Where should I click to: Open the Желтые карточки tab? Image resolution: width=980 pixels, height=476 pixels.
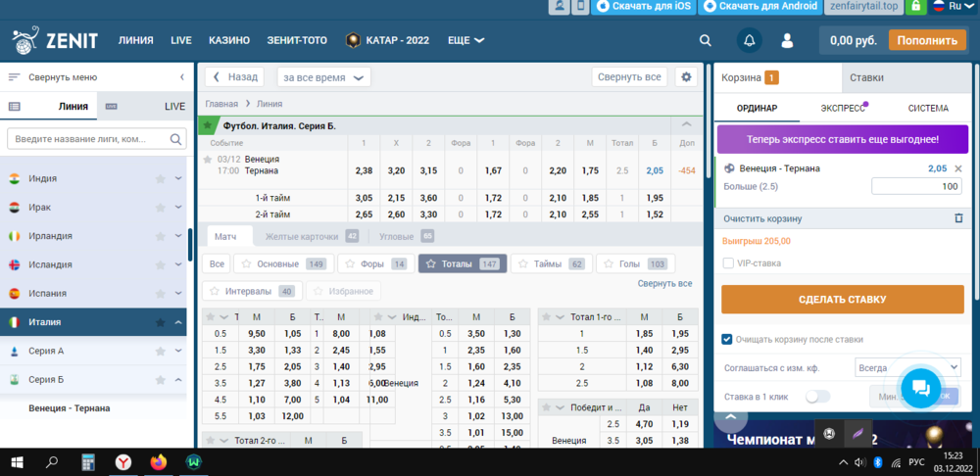click(312, 237)
